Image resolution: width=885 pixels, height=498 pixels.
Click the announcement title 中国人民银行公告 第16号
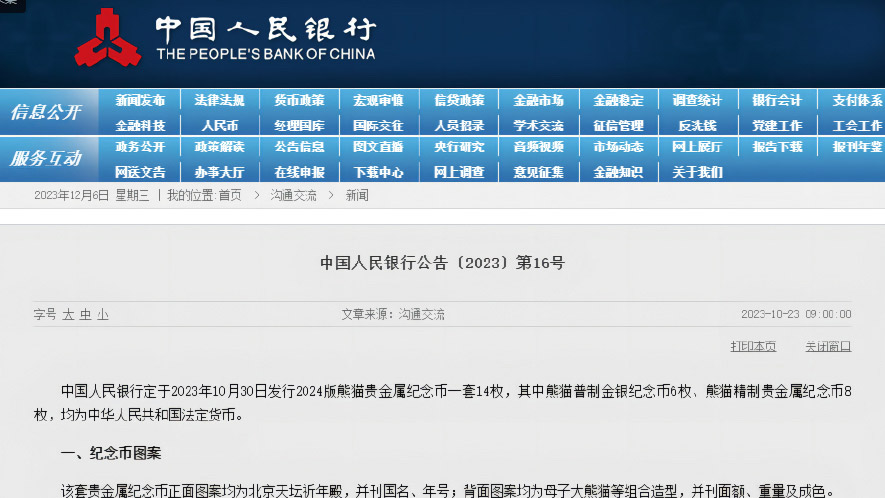click(442, 263)
